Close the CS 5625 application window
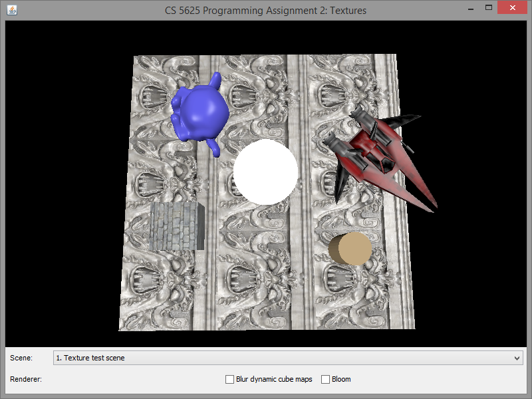 (x=513, y=8)
